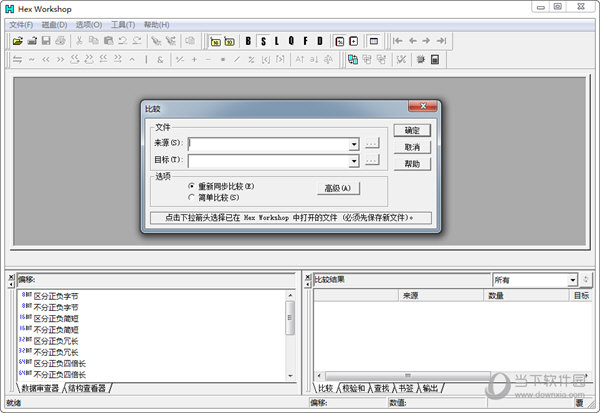Click the go-to-first arrow navigation icon
This screenshot has width=600, height=413.
click(398, 41)
